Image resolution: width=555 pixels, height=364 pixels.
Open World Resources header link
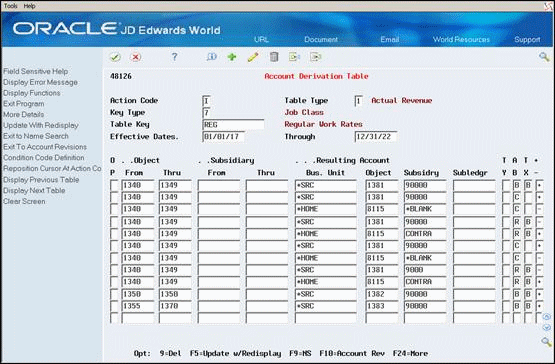click(462, 40)
